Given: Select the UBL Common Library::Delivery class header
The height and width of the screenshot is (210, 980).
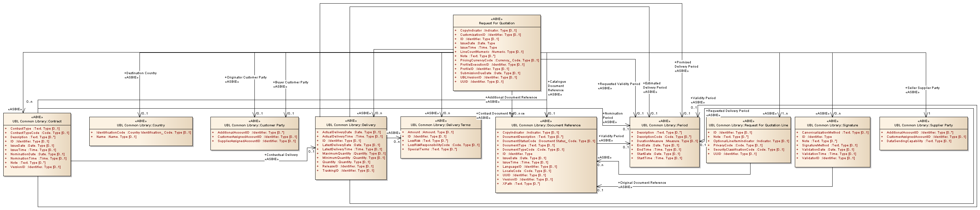Looking at the screenshot, I should 351,125.
